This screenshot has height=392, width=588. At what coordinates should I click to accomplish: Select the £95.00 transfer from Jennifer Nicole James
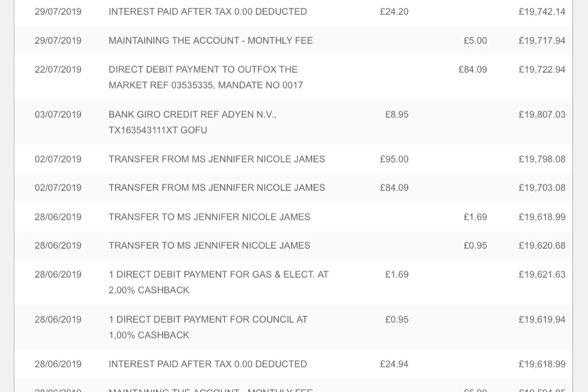pos(294,159)
